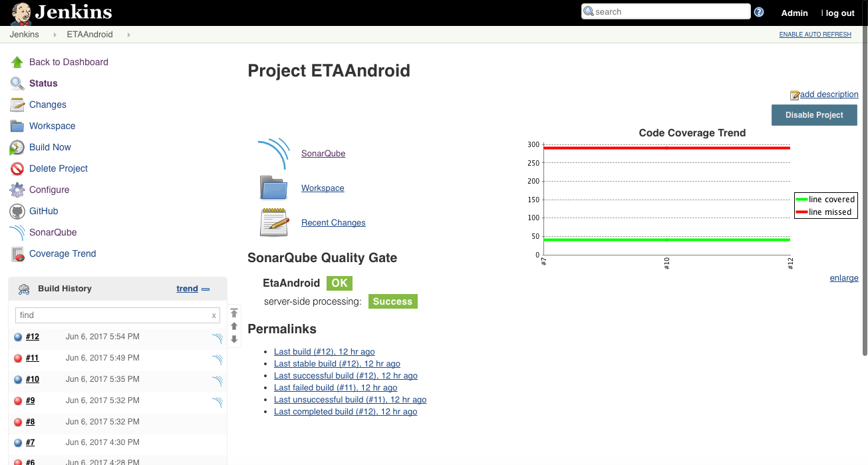Click the Jenkins logo in header
868x465 pixels.
tap(61, 13)
